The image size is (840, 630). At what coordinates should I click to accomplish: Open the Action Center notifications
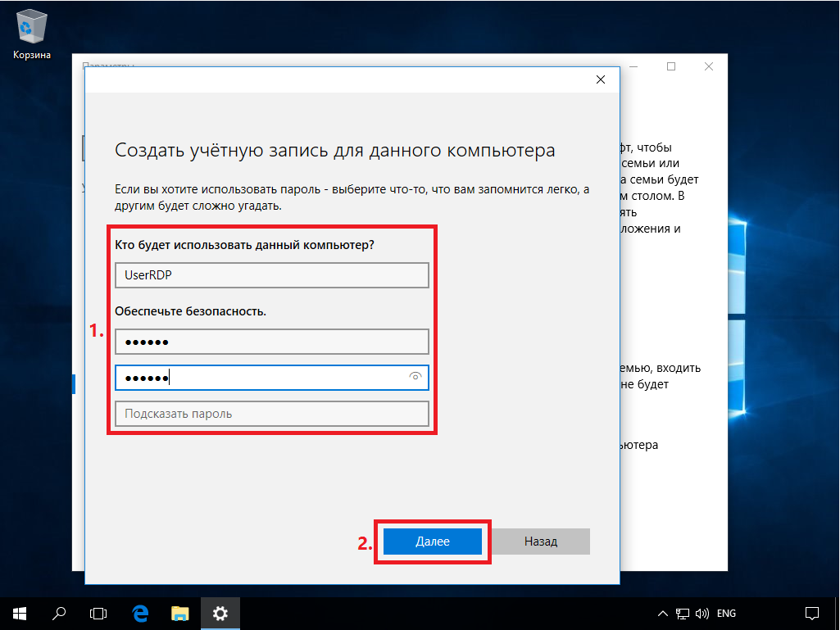(811, 613)
